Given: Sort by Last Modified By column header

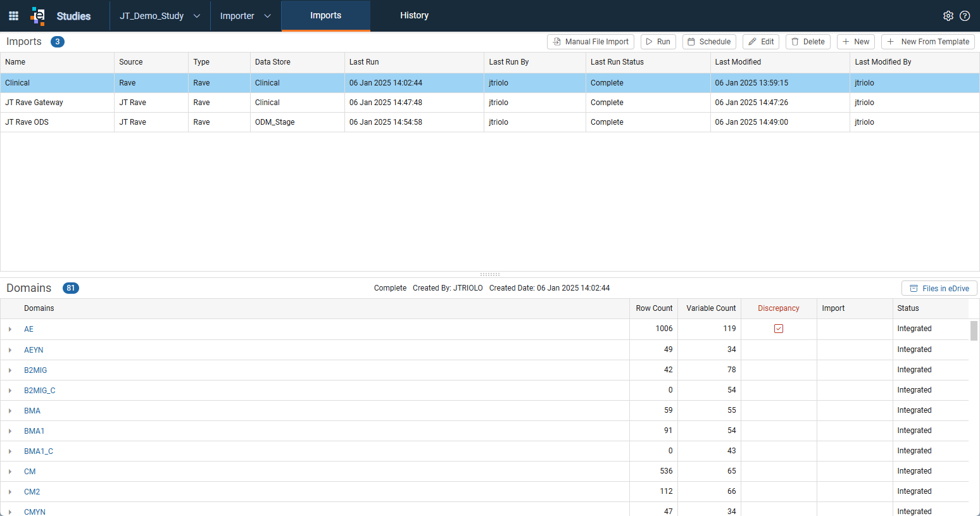Looking at the screenshot, I should click(914, 62).
